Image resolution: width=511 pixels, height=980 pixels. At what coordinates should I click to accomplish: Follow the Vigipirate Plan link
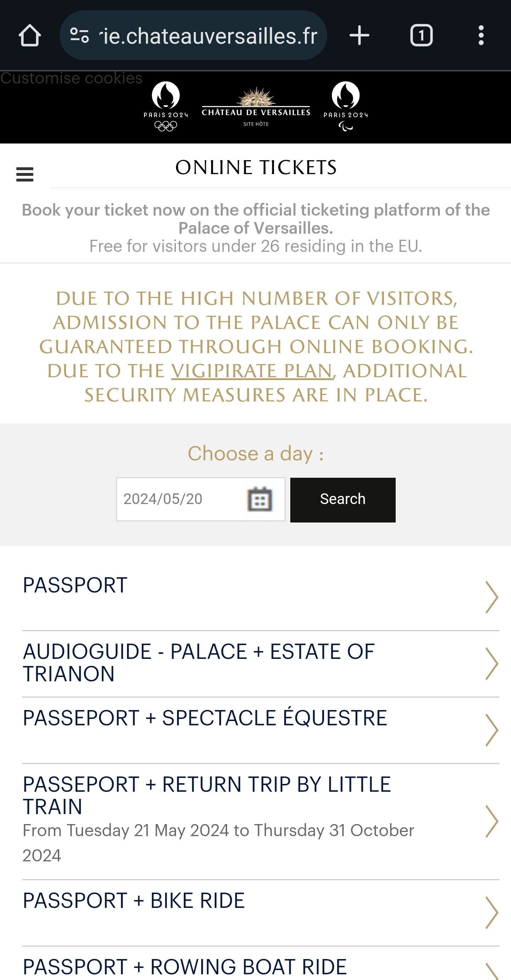252,371
